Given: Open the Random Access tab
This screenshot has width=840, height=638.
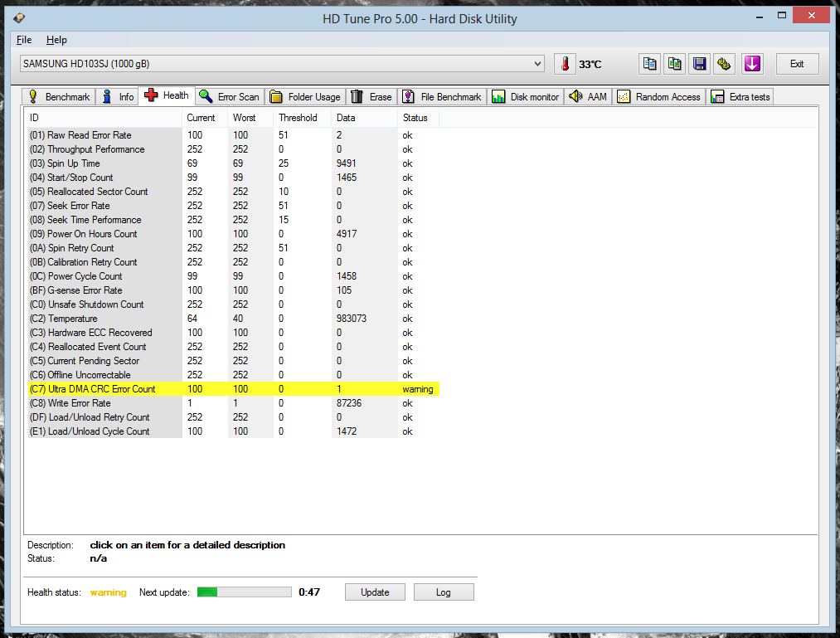Looking at the screenshot, I should 659,96.
